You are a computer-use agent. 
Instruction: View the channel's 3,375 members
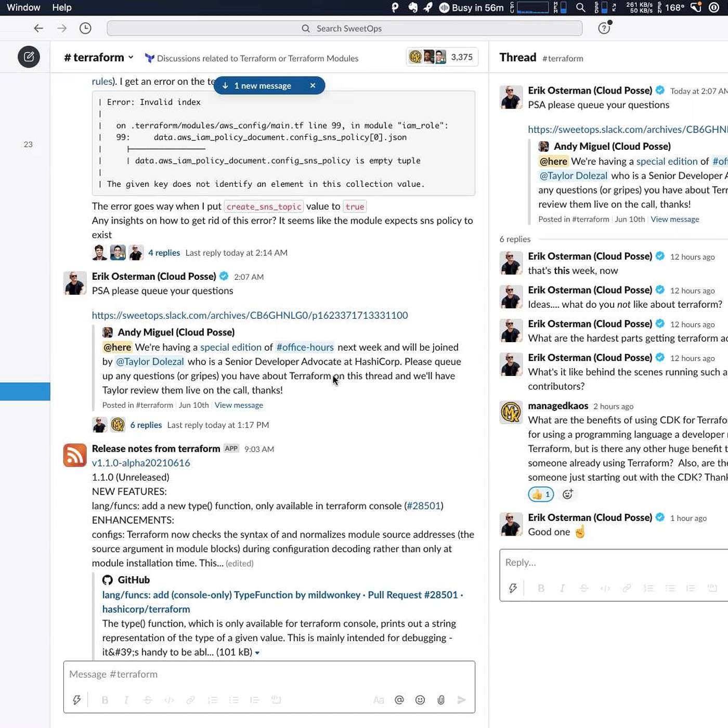tap(441, 57)
